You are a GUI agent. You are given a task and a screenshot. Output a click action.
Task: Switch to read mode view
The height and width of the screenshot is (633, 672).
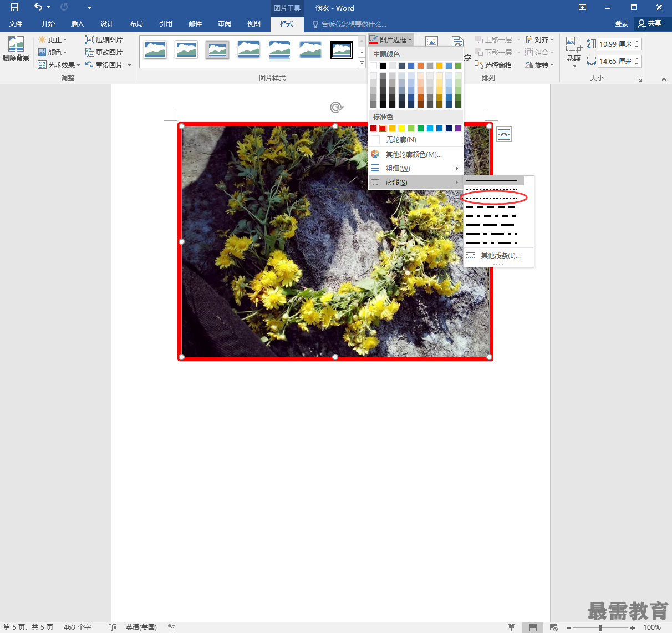tap(511, 627)
